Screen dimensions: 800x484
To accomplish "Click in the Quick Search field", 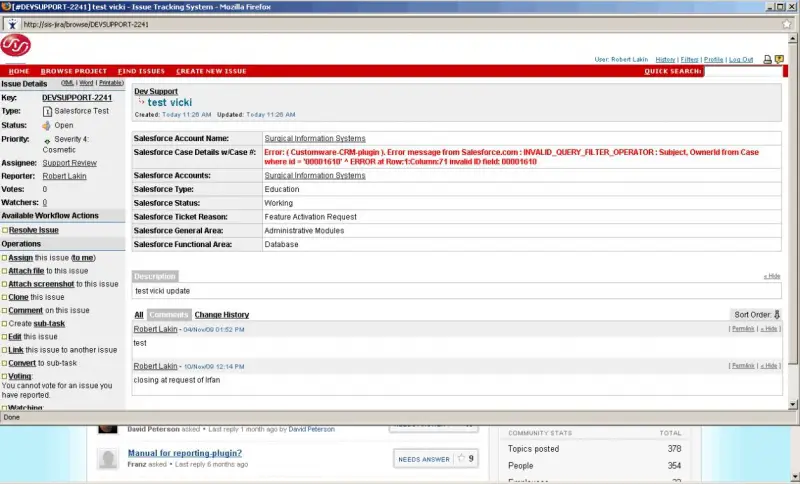I will click(x=743, y=71).
